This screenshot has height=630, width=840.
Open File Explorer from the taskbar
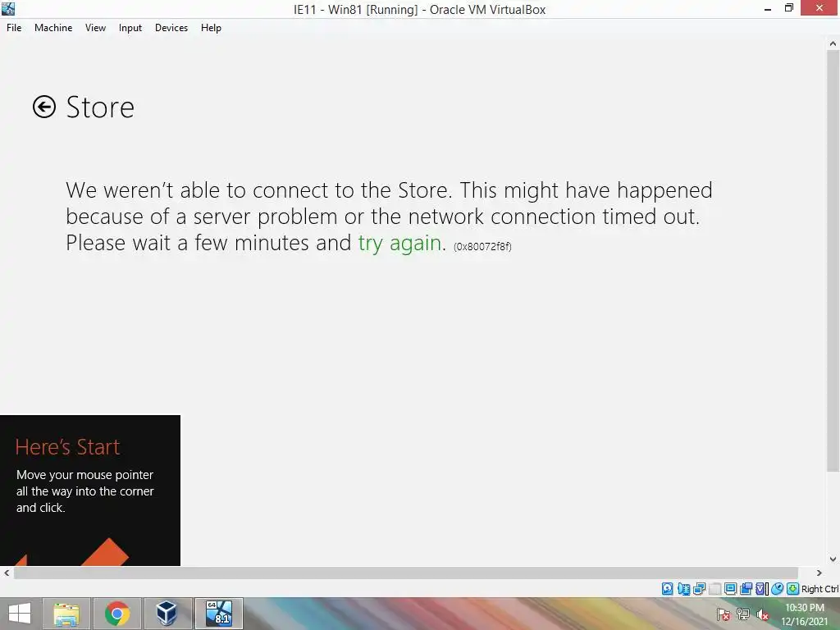coord(66,614)
